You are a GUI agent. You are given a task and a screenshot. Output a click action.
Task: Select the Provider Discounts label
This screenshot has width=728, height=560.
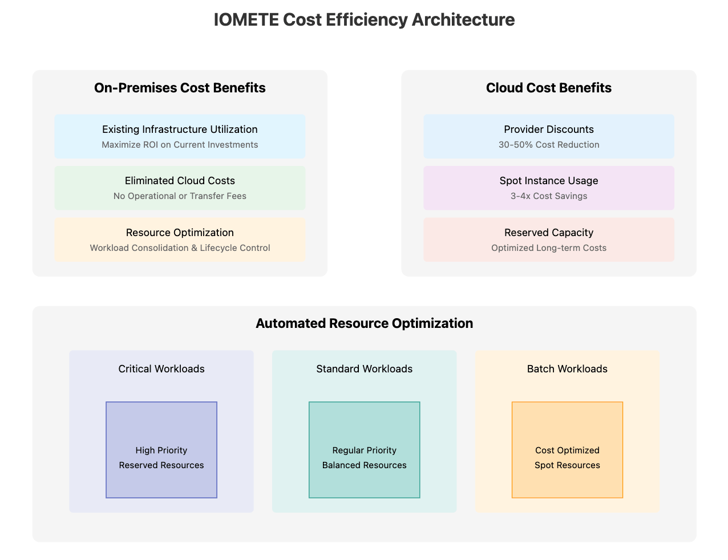549,129
